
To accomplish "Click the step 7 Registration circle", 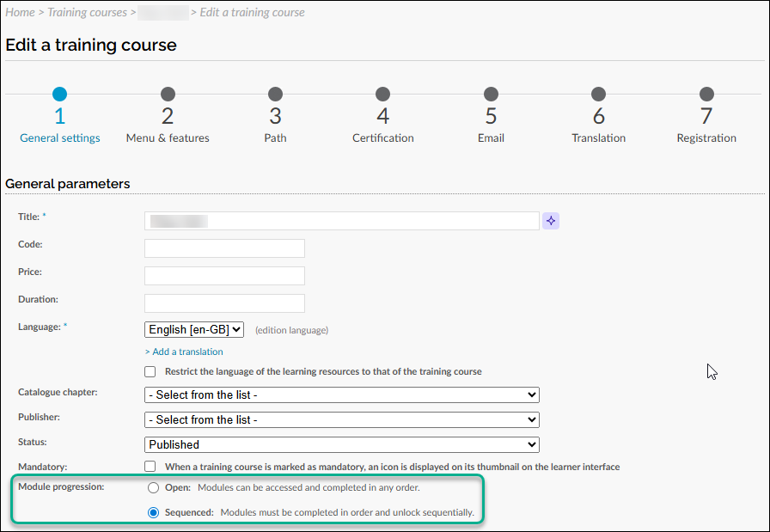I will 706,95.
